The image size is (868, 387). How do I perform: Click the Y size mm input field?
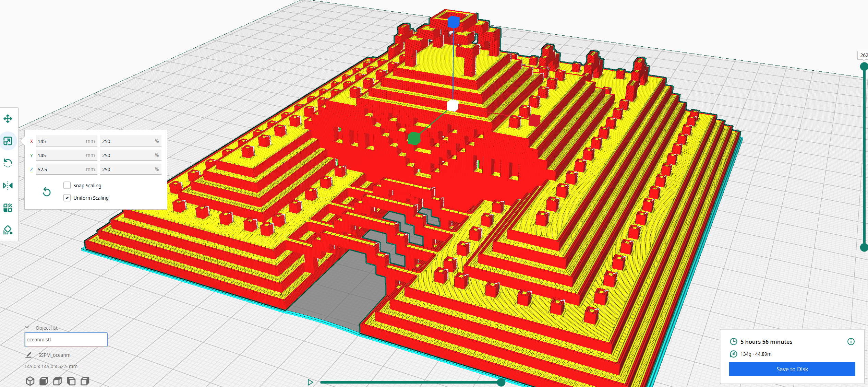tap(67, 155)
